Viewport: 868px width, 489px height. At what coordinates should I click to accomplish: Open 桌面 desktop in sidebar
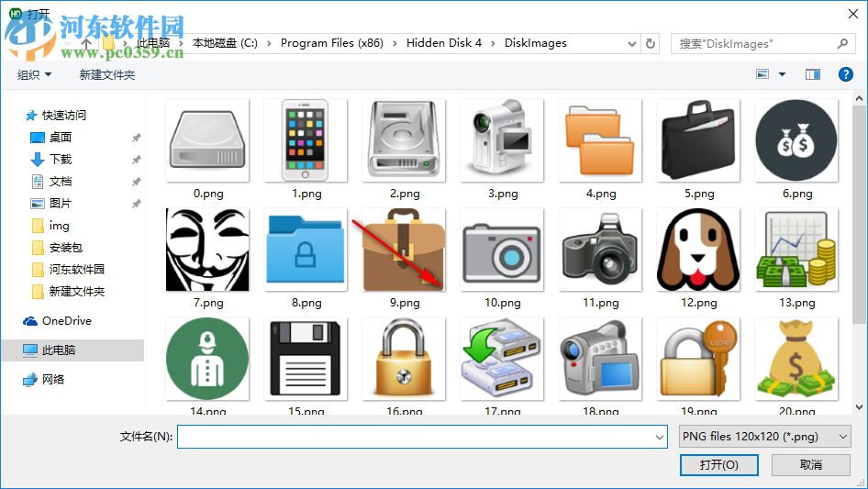pyautogui.click(x=61, y=138)
